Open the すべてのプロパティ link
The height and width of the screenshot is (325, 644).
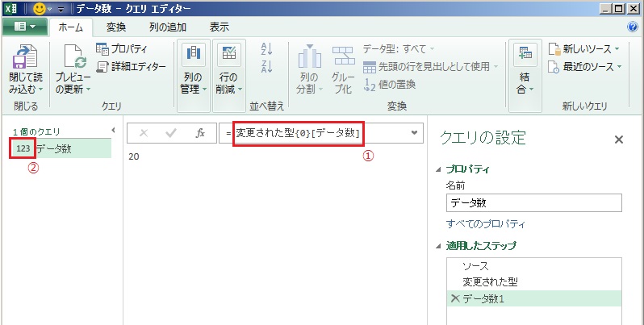point(486,224)
